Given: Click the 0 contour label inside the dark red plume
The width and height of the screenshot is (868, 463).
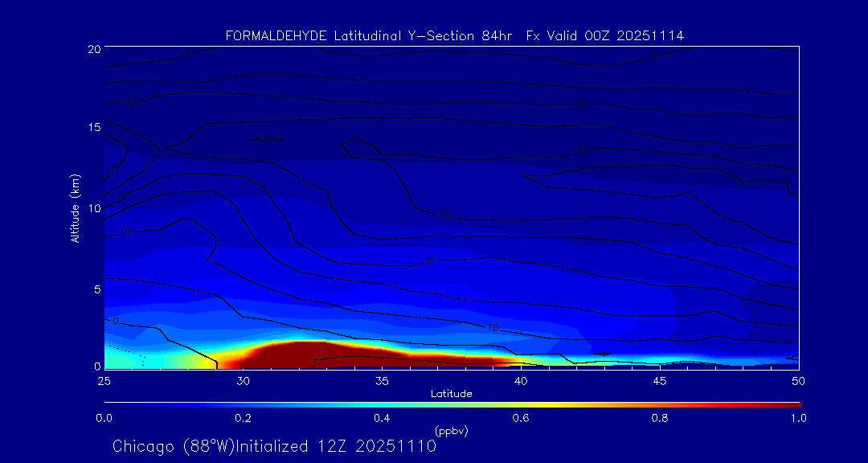Looking at the screenshot, I should click(x=317, y=362).
